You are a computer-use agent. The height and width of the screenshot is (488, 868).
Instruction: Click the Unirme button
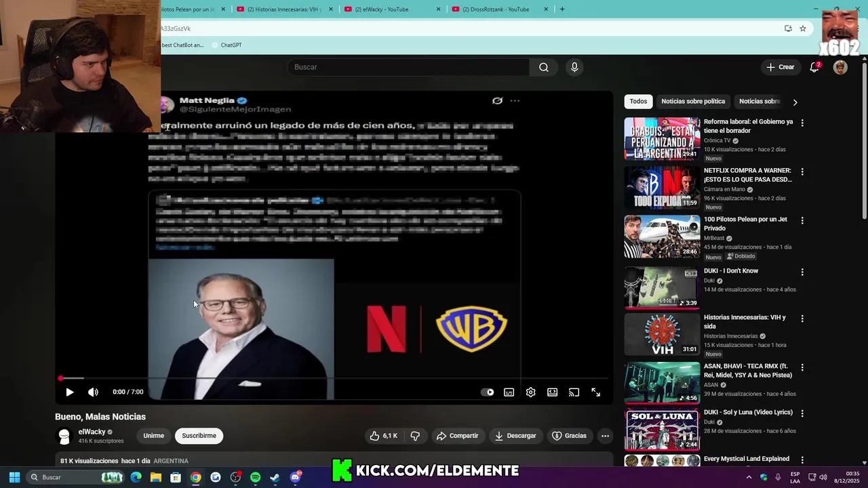click(154, 436)
